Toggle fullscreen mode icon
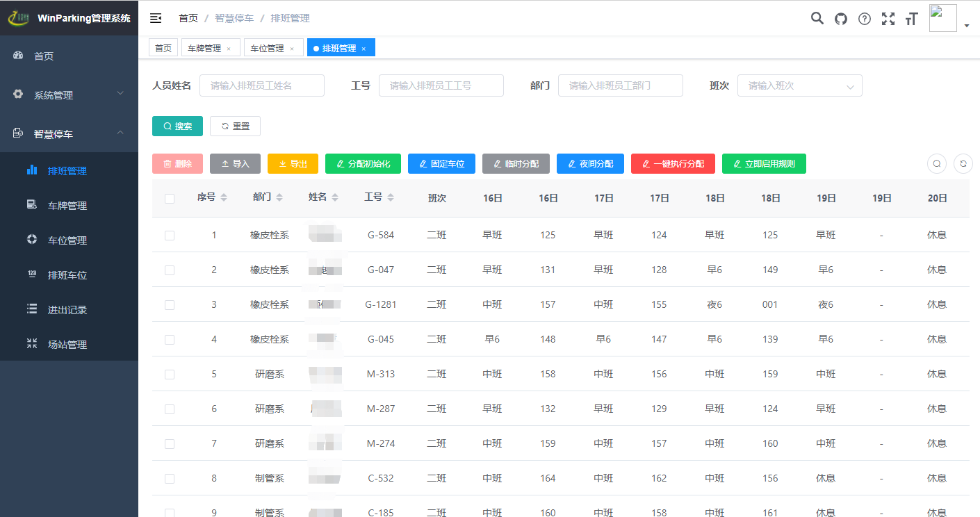The height and width of the screenshot is (517, 980). pyautogui.click(x=888, y=19)
